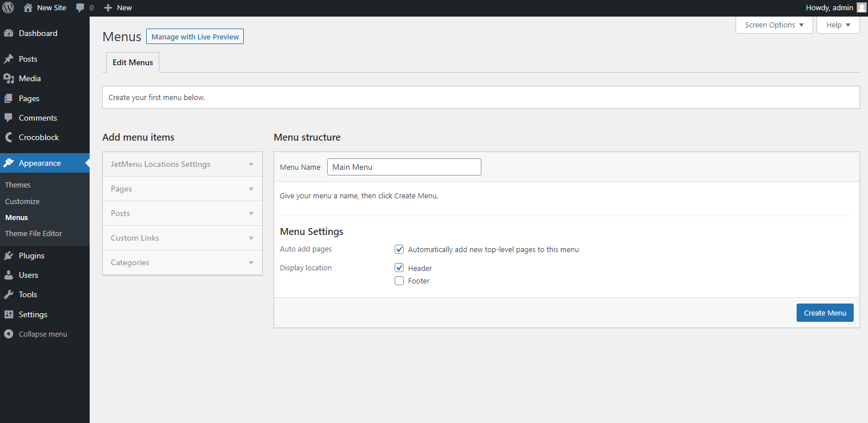
Task: Open Customize submenu item
Action: (22, 201)
